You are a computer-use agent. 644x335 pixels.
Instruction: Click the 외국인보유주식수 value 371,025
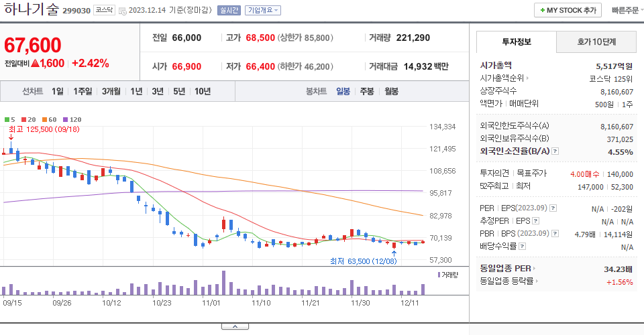[620, 139]
